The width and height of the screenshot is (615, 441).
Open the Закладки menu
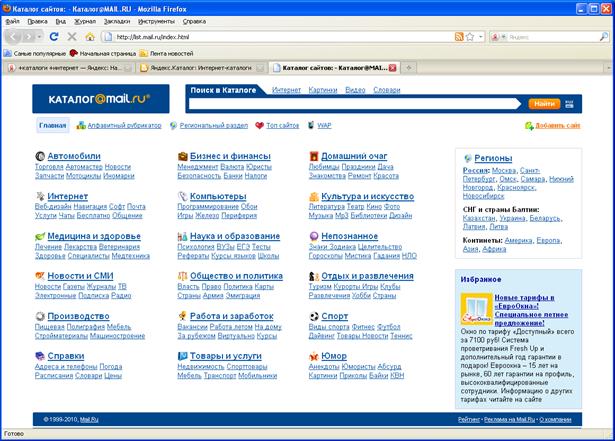pyautogui.click(x=116, y=20)
